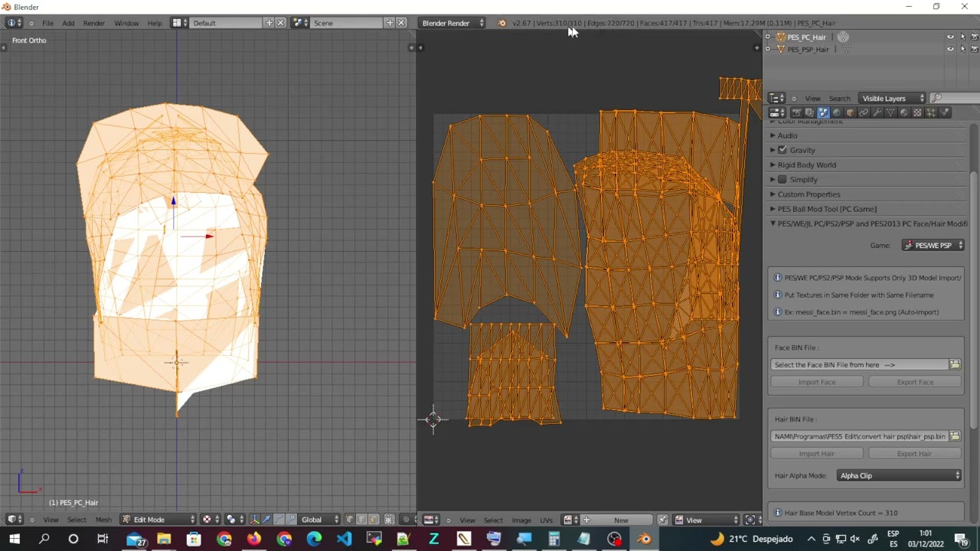Screen dimensions: 980x551
Task: Toggle selectability of PES_PSP_Hair object
Action: coord(962,49)
